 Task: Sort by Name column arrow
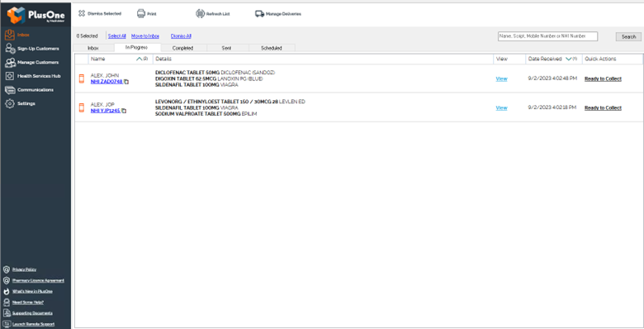[x=139, y=59]
